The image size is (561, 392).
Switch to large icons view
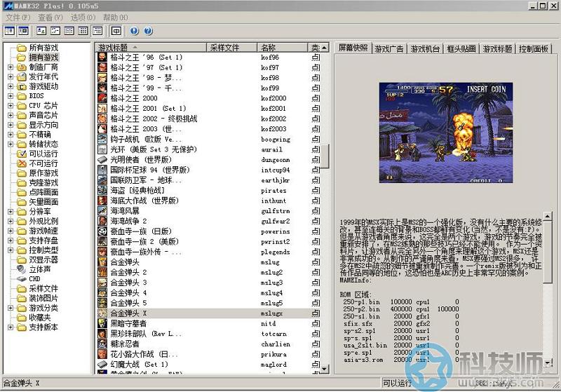click(41, 31)
